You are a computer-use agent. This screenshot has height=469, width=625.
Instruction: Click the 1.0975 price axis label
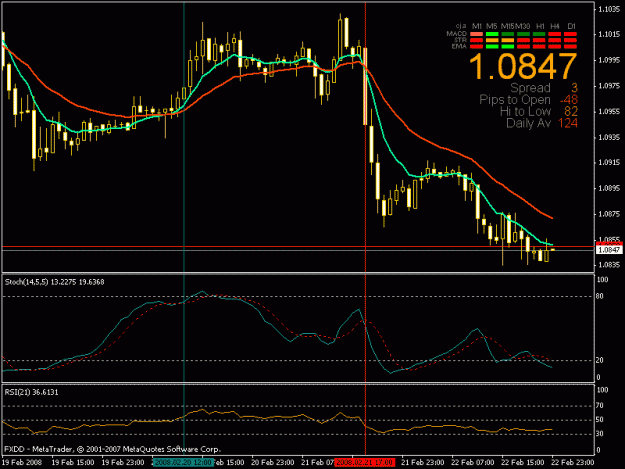[x=609, y=86]
